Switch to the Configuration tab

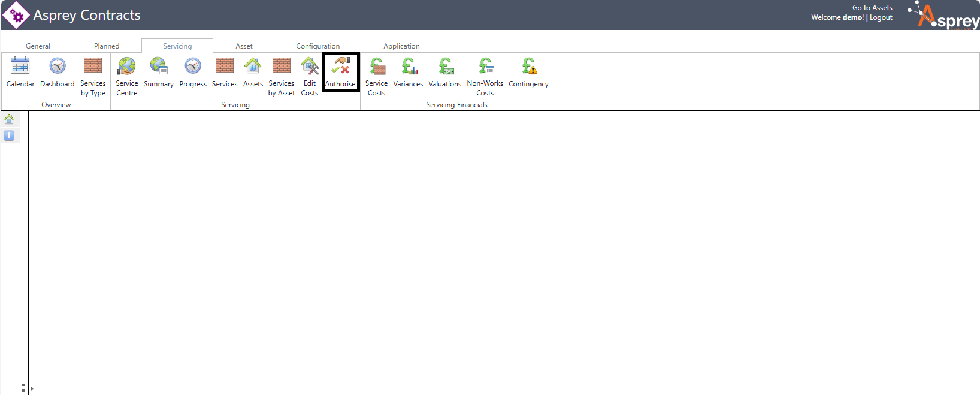point(317,46)
